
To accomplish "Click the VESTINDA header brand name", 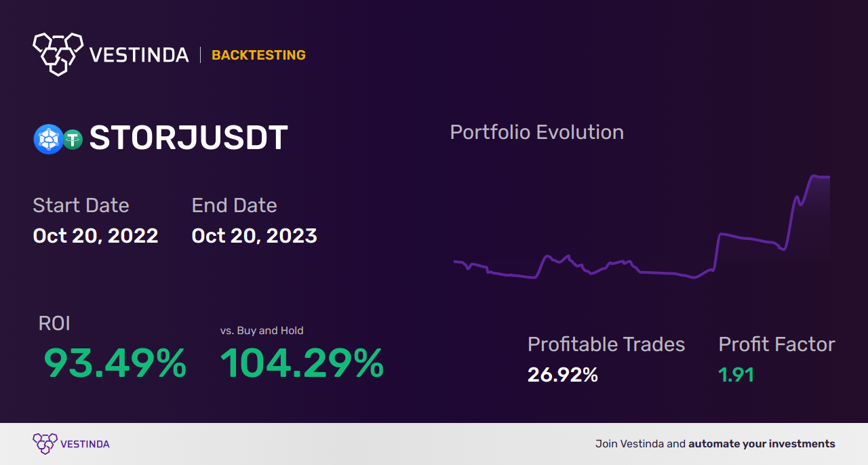I will 139,55.
